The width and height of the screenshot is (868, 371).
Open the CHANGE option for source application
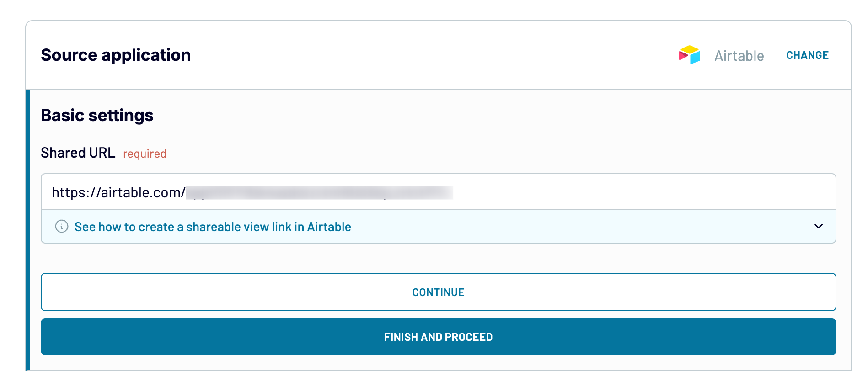pos(807,55)
